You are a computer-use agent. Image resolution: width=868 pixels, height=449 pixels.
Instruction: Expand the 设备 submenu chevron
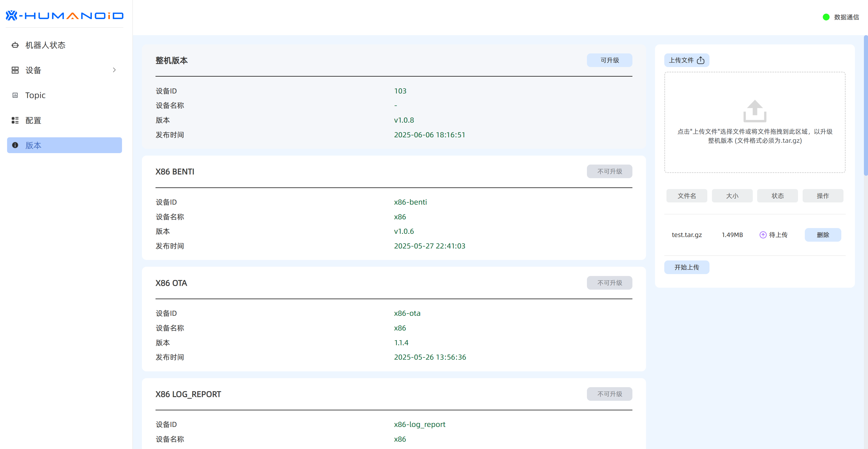(114, 70)
